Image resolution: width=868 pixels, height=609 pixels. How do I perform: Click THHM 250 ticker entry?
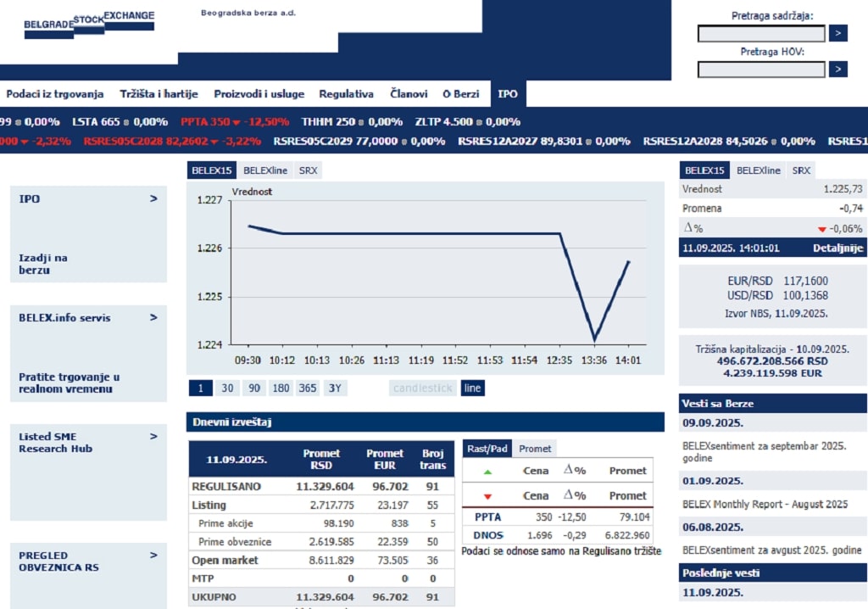tap(352, 121)
